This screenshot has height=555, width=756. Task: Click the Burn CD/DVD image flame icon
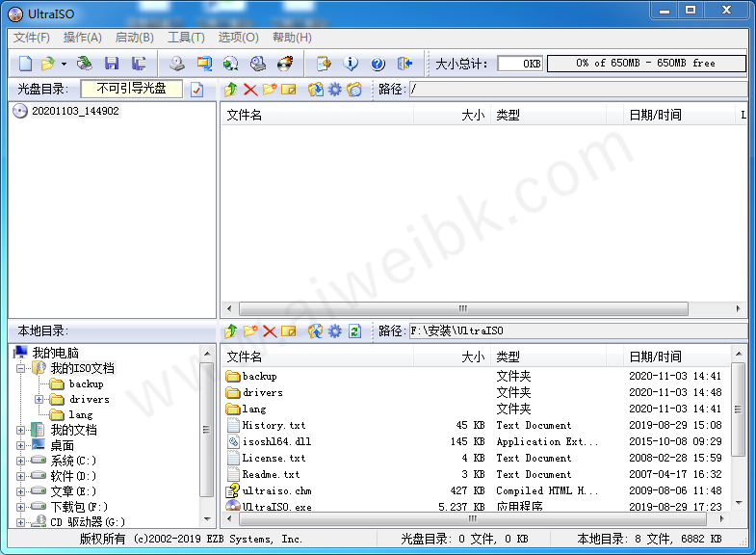point(285,64)
